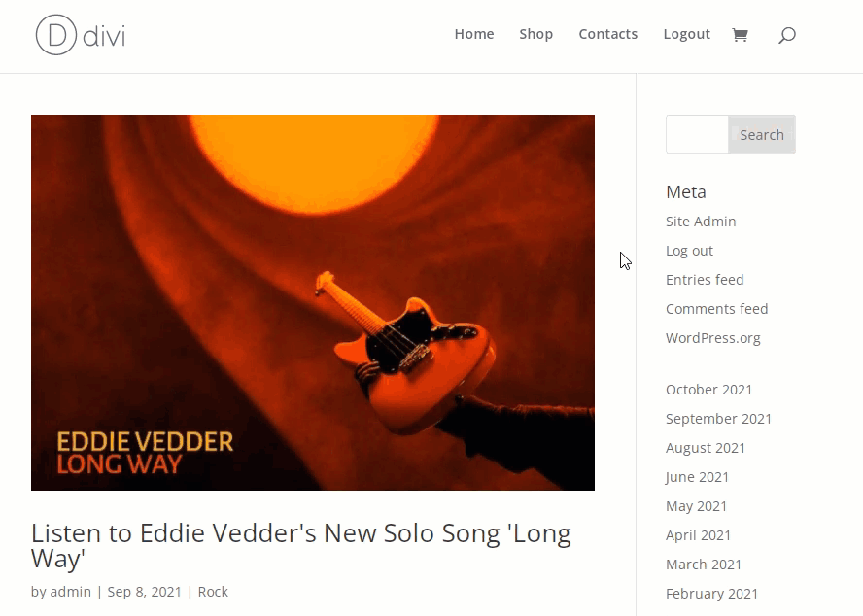Open the Comments feed link
Screen dimensions: 863x616
point(716,309)
